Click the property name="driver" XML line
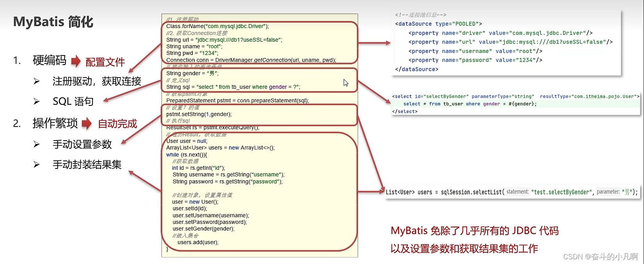This screenshot has height=264, width=644. [x=500, y=33]
